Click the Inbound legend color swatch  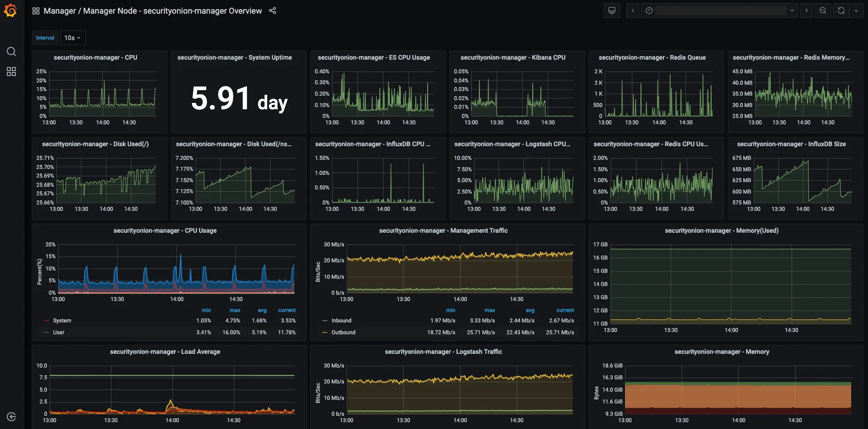pyautogui.click(x=325, y=321)
